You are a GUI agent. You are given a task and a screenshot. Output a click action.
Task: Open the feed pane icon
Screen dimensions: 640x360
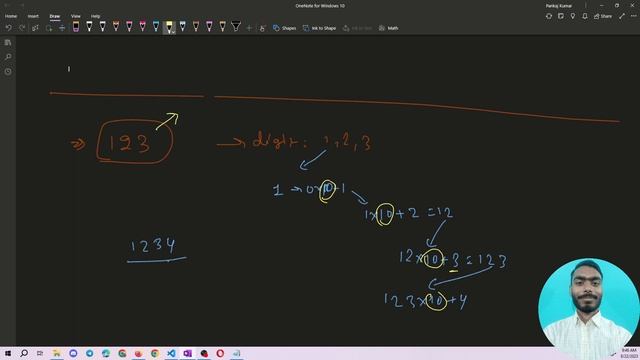pyautogui.click(x=561, y=16)
